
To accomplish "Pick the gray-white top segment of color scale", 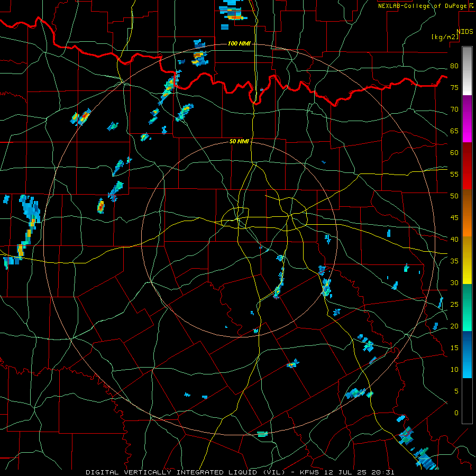I will (467, 71).
